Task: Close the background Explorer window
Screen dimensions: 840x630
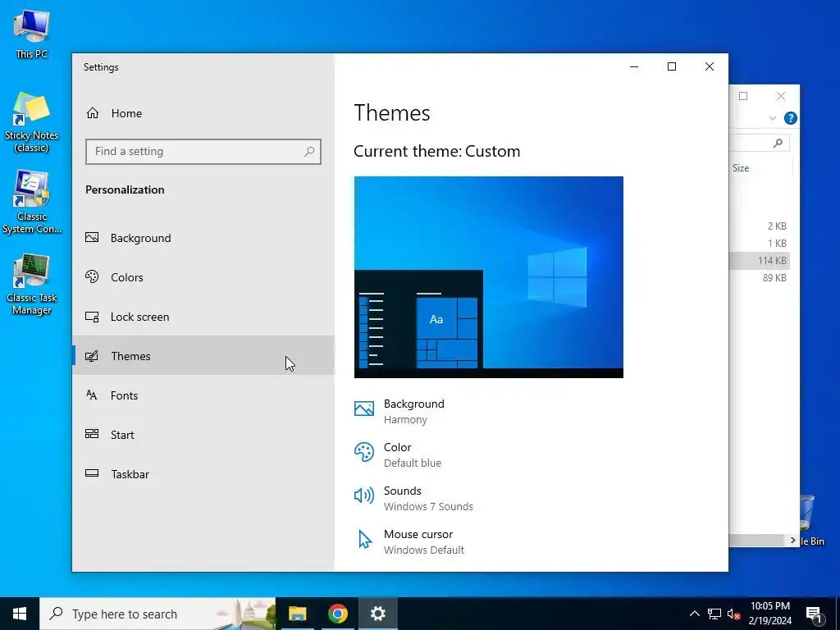Action: [781, 96]
